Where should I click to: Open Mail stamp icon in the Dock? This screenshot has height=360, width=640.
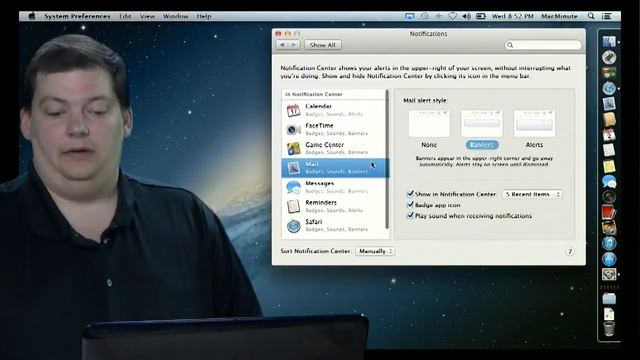pyautogui.click(x=609, y=104)
